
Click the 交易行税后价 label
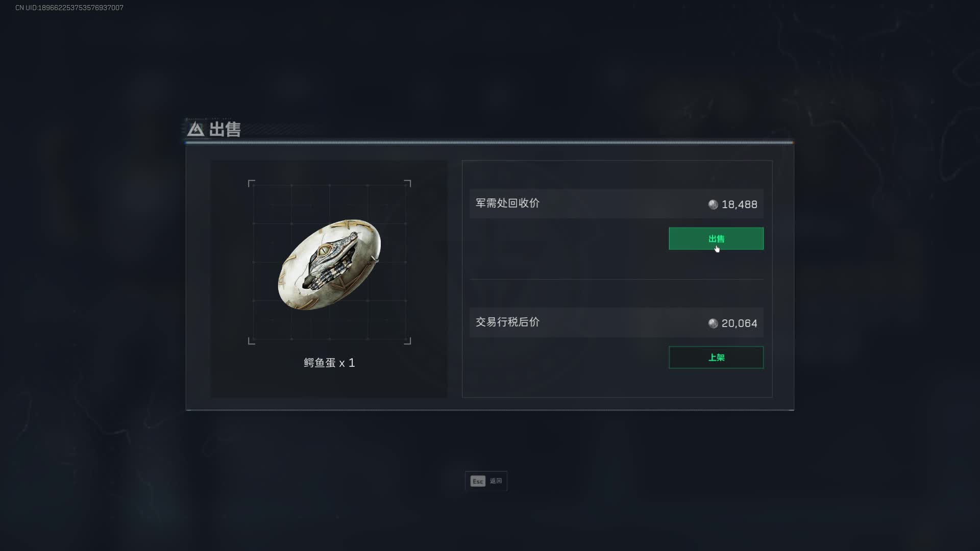click(x=507, y=322)
